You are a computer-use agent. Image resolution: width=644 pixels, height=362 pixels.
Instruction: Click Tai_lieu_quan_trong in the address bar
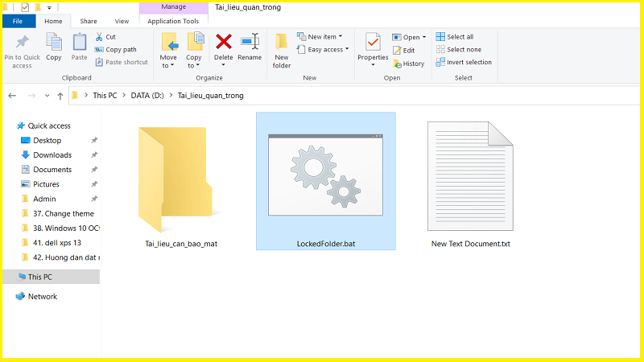(x=210, y=95)
